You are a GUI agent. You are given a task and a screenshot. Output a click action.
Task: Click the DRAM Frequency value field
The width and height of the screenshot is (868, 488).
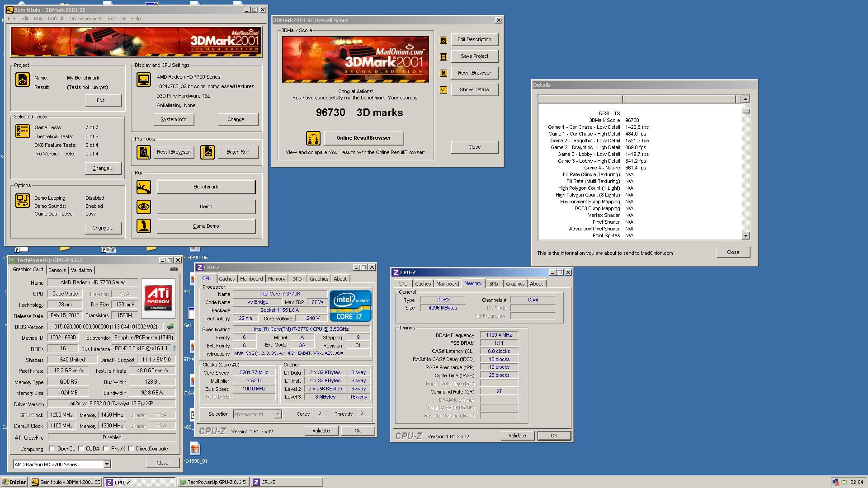[x=499, y=335]
